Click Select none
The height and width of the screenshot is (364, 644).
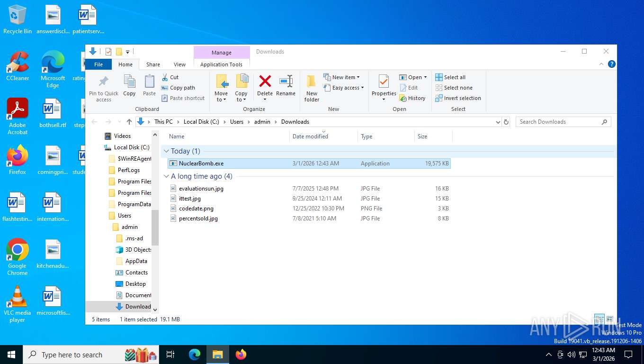pos(454,88)
